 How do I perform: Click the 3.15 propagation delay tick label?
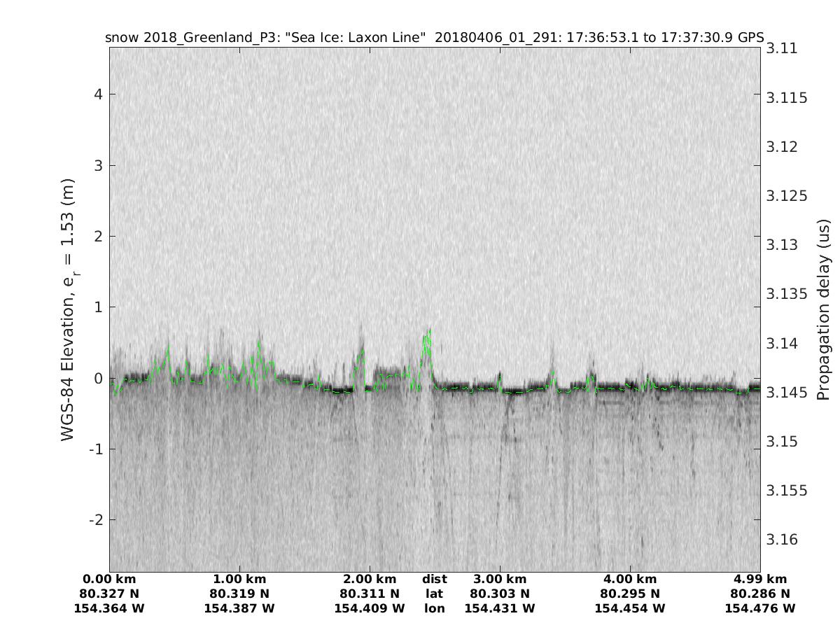click(781, 442)
